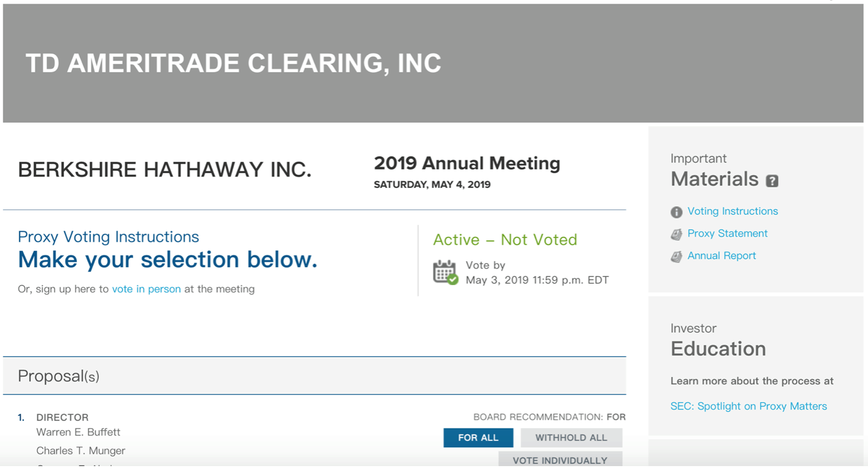Screen dimensions: 868x471
Task: View the Annual Report link
Action: 722,256
